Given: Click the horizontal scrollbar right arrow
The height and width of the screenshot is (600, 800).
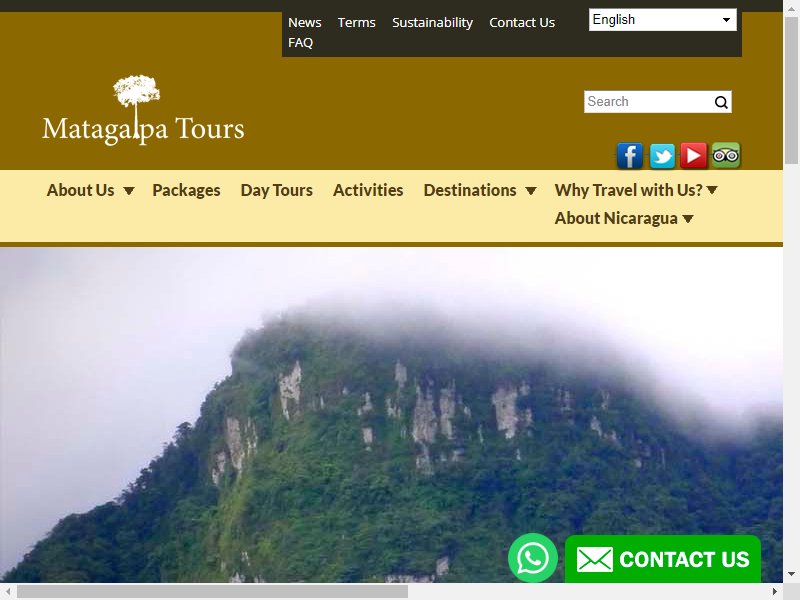Looking at the screenshot, I should (774, 592).
